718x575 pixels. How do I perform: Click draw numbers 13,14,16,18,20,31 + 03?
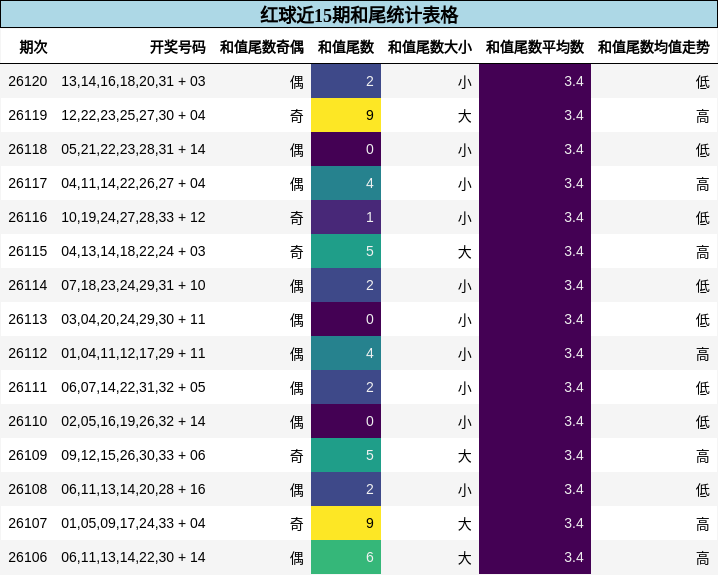pyautogui.click(x=133, y=81)
